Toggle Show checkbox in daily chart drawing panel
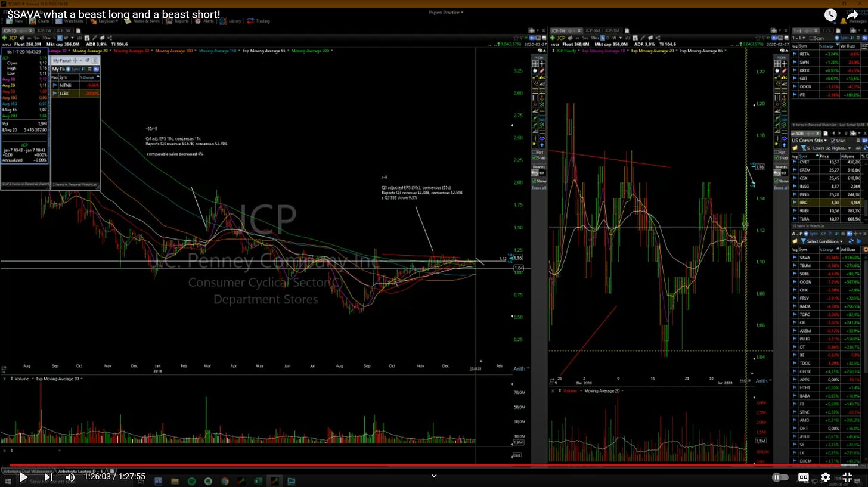 point(534,181)
